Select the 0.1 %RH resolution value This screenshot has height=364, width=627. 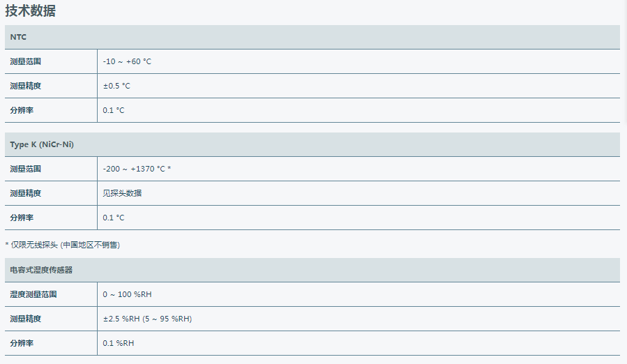119,343
